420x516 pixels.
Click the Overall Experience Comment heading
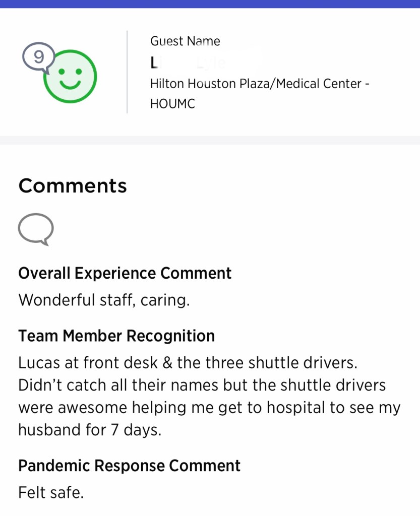[125, 273]
